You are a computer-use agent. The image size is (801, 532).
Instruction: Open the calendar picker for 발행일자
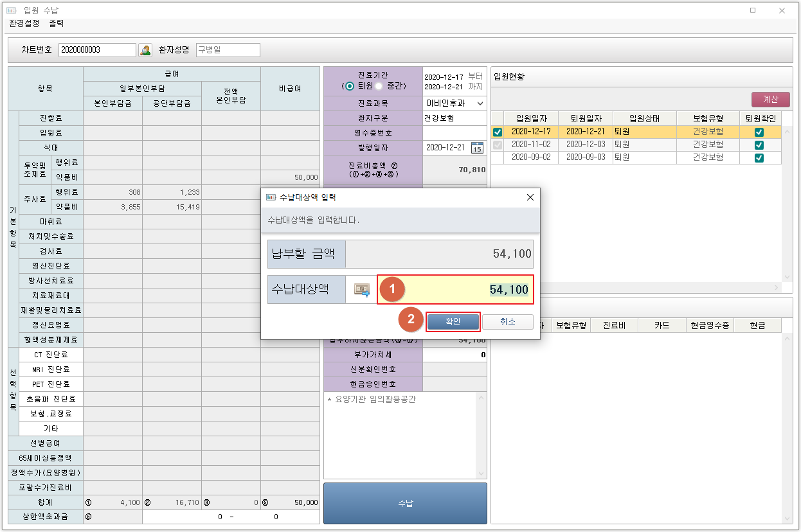(477, 148)
